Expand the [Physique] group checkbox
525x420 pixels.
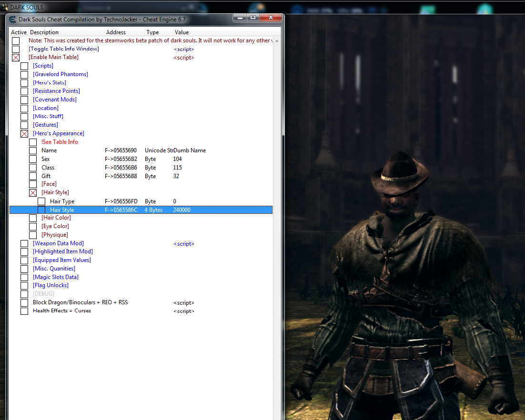pyautogui.click(x=33, y=235)
